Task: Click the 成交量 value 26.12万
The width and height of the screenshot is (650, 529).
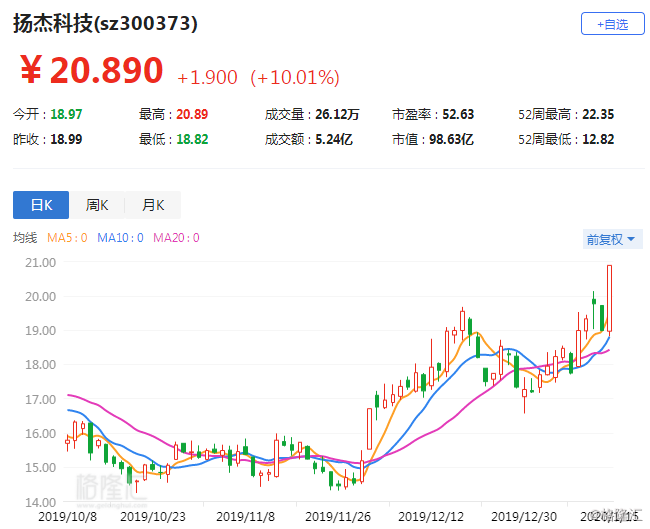Action: [x=337, y=114]
